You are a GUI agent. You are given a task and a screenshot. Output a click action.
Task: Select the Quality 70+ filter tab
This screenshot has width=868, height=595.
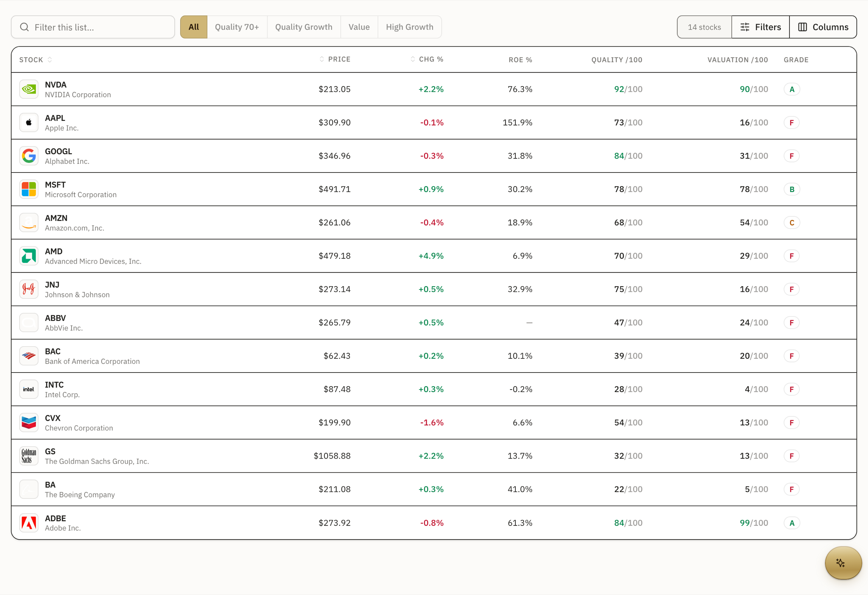pos(237,27)
